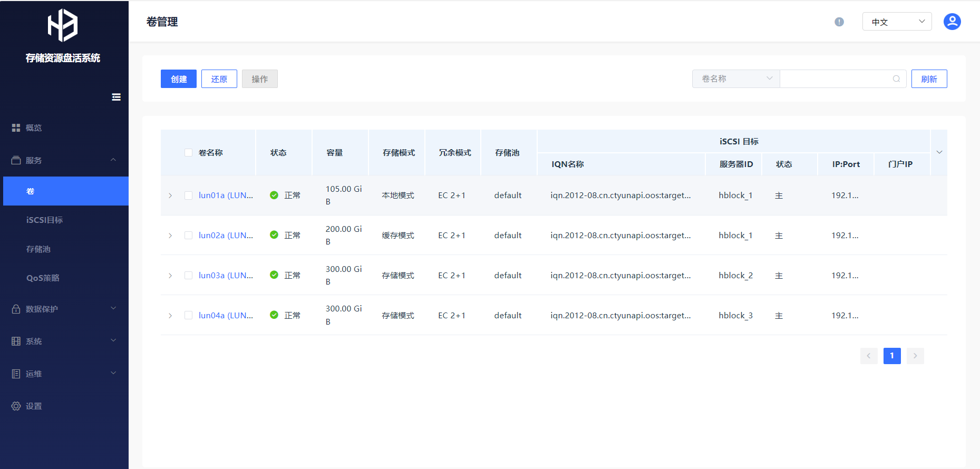Screen dimensions: 980x469
Task: Open the 存储池 sidebar menu item
Action: [38, 249]
